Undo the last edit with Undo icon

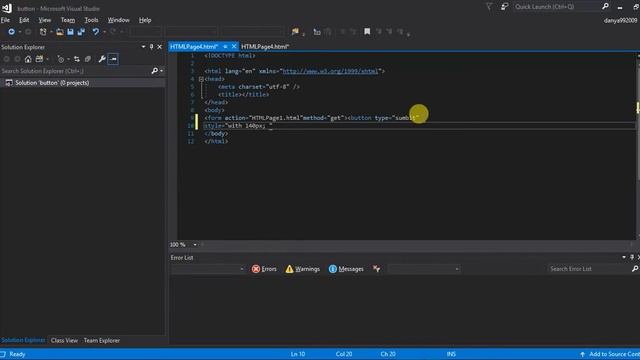tap(96, 32)
